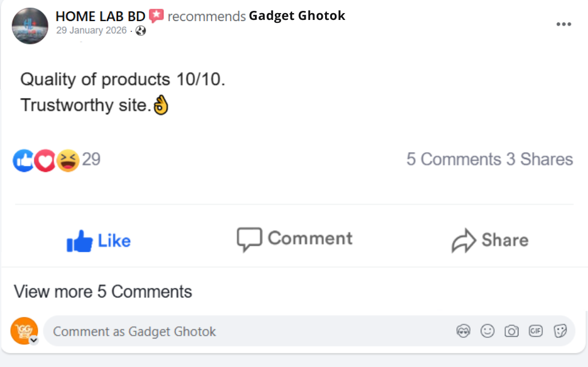Open the emoji picker in comment box
Screen dimensions: 588x367
coord(487,331)
